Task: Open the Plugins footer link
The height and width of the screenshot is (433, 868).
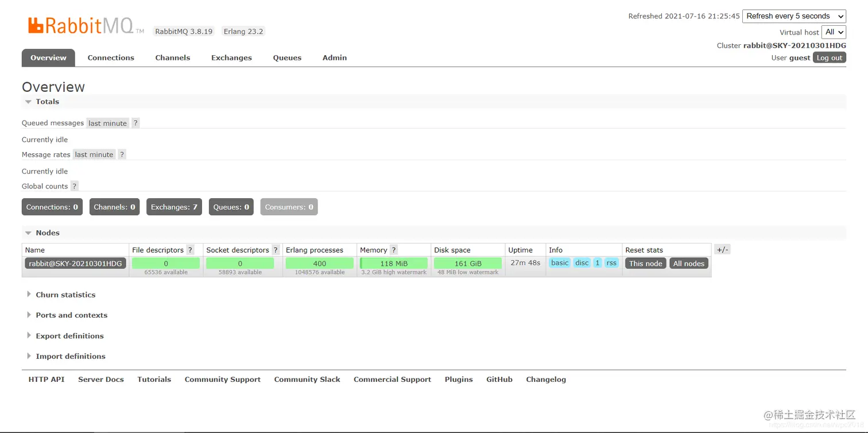Action: pyautogui.click(x=459, y=380)
